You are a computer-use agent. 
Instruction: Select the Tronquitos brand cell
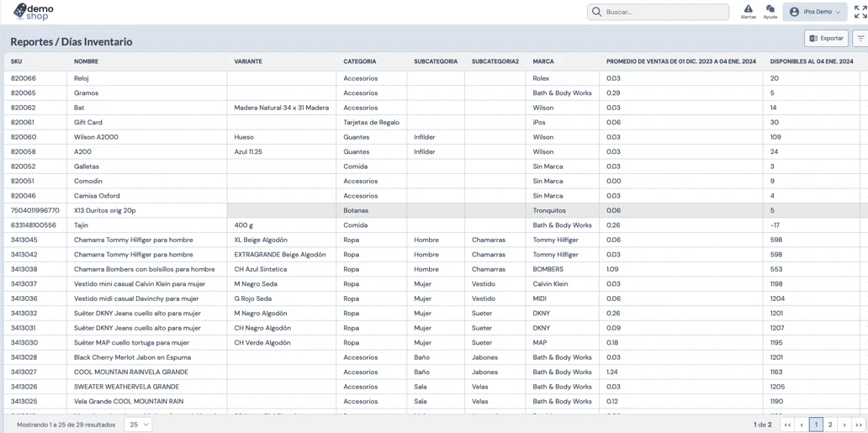[x=550, y=210]
